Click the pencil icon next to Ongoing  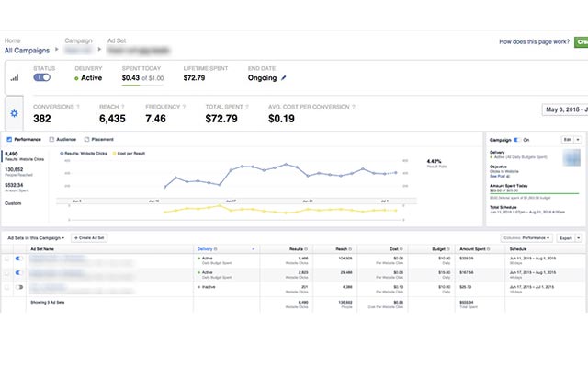[x=284, y=78]
